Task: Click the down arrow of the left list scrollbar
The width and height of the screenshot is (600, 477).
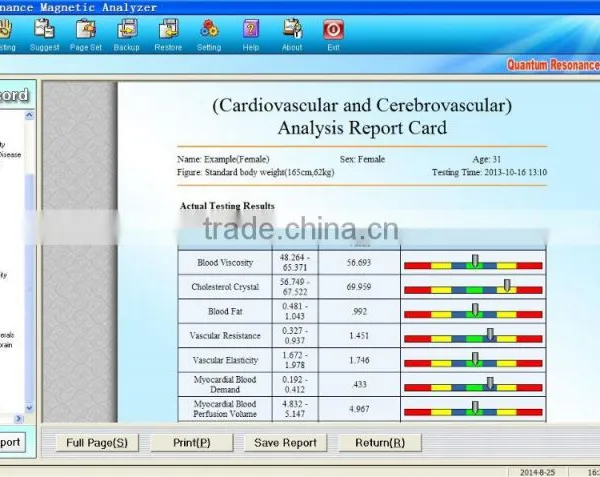Action: [x=29, y=408]
